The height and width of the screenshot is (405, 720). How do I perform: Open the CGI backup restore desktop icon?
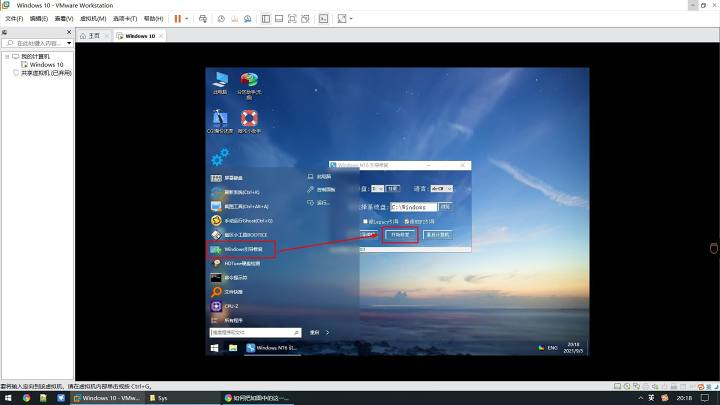(220, 122)
